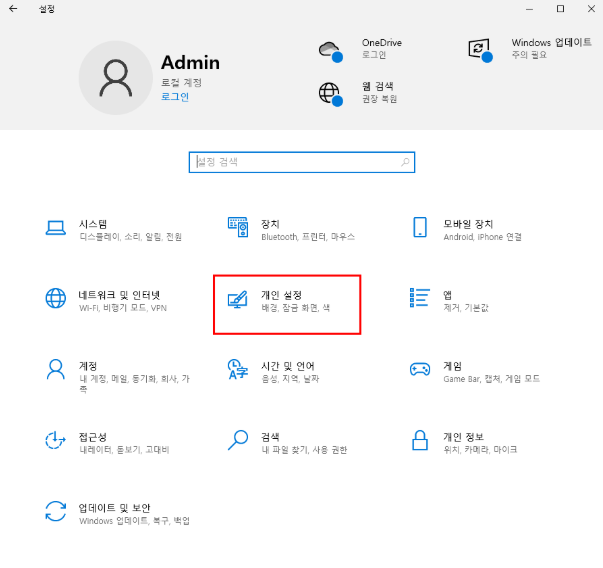Click the 계정 person icon
The height and width of the screenshot is (568, 603).
point(56,370)
